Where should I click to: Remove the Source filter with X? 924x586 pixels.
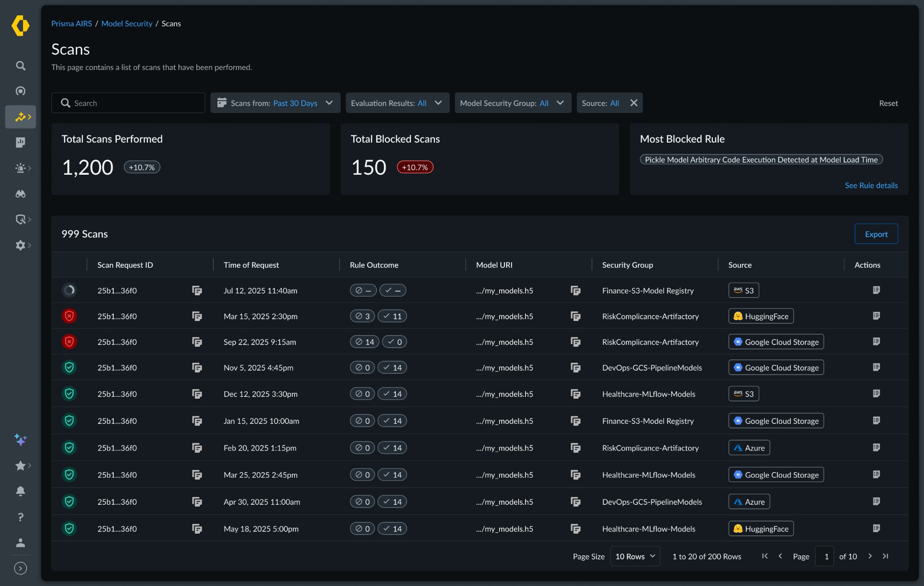coord(634,103)
